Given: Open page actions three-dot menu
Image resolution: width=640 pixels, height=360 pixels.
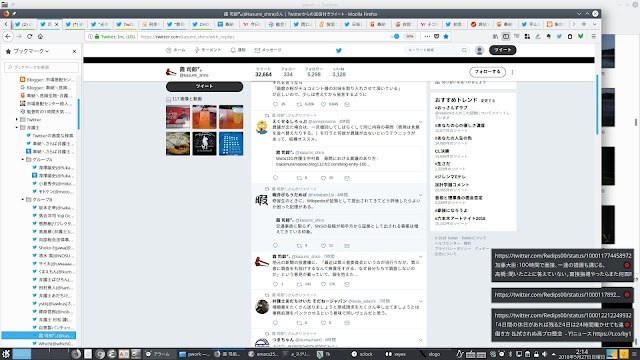Looking at the screenshot, I should 427,36.
